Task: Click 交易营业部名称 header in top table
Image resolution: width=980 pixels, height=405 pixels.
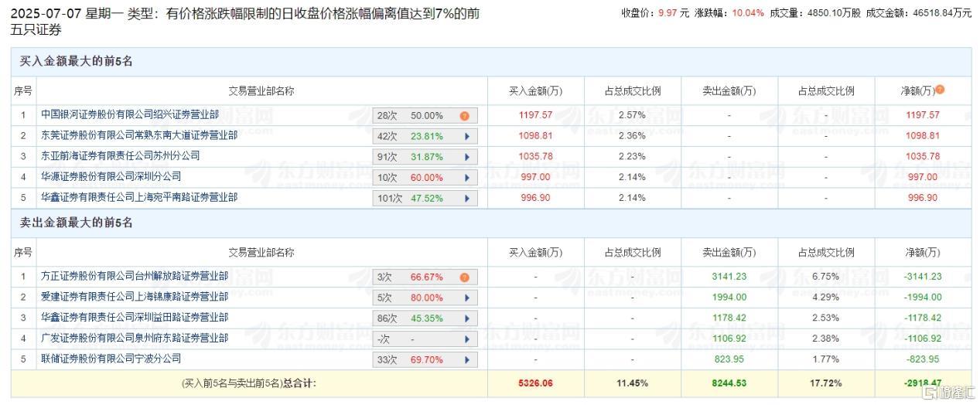Action: point(261,90)
